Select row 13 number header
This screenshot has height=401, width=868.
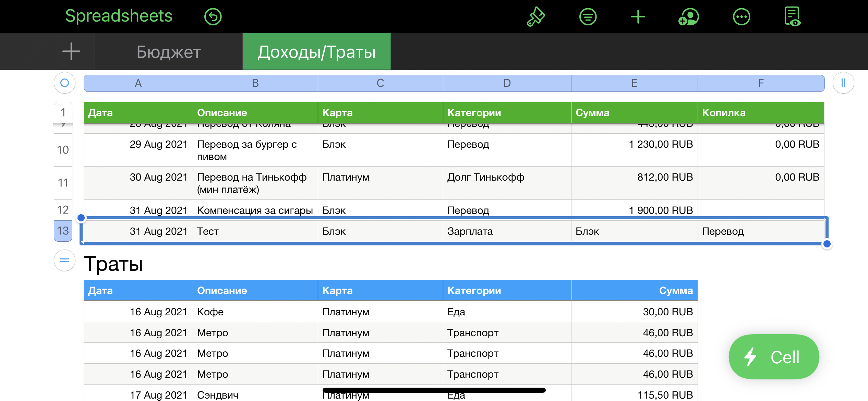[x=63, y=231]
